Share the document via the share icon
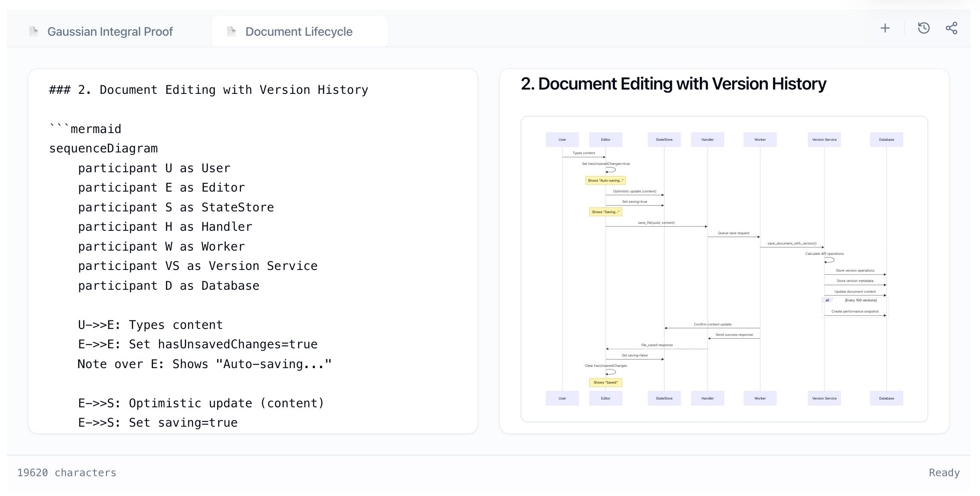The width and height of the screenshot is (980, 496). tap(952, 28)
